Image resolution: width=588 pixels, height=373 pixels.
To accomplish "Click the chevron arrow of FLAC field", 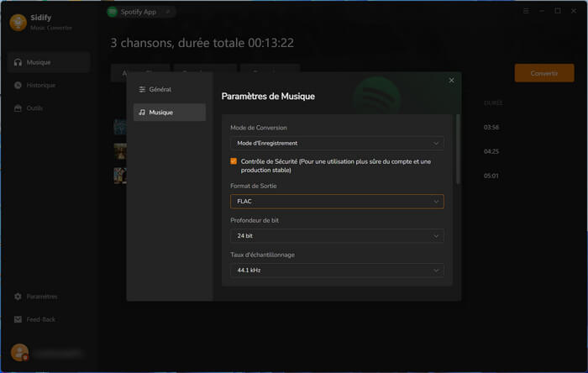I will point(436,202).
